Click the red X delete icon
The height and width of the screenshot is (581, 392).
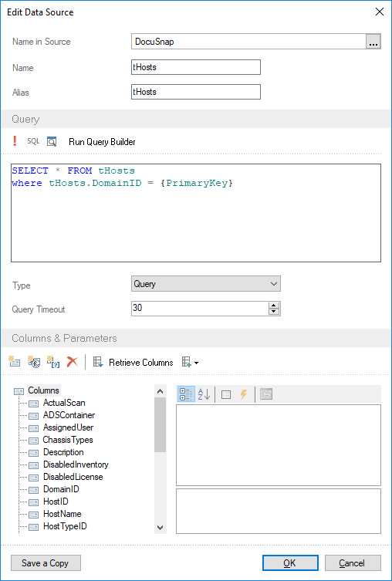coord(73,362)
